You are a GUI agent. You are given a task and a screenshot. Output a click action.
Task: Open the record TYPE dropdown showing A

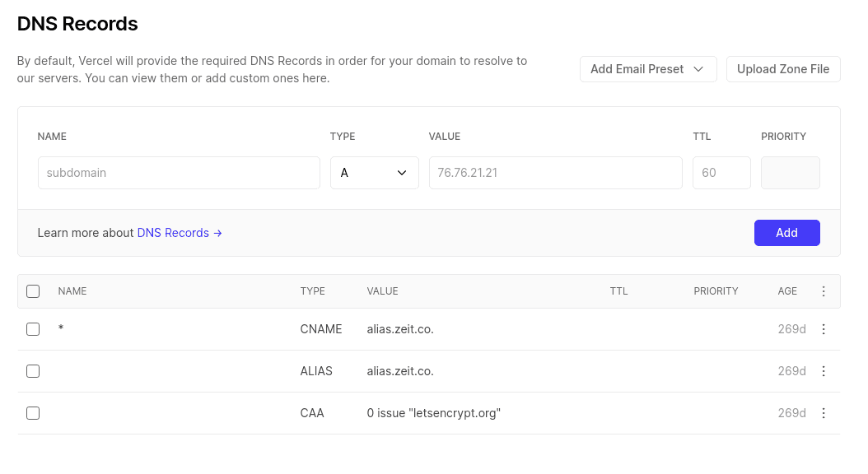click(375, 173)
